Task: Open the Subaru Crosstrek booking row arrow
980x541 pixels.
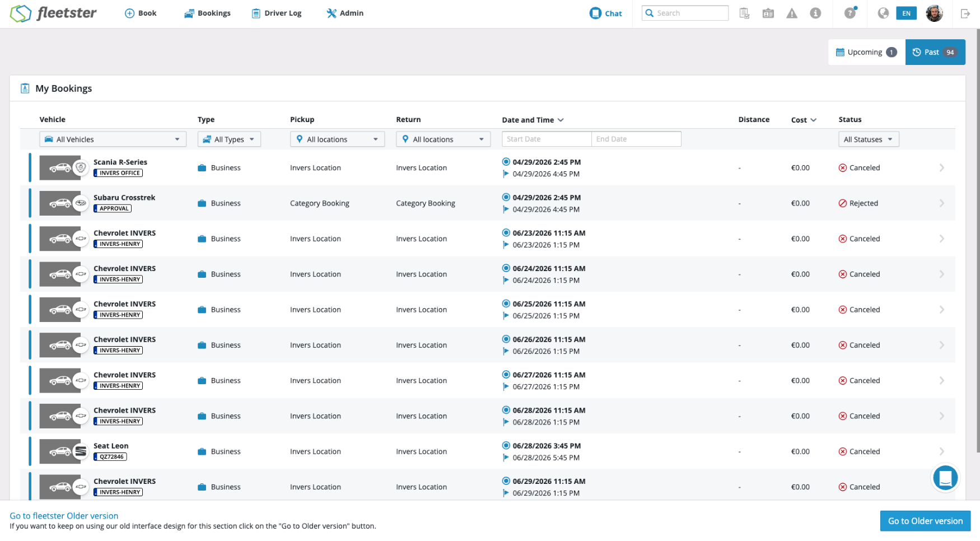Action: (x=941, y=203)
